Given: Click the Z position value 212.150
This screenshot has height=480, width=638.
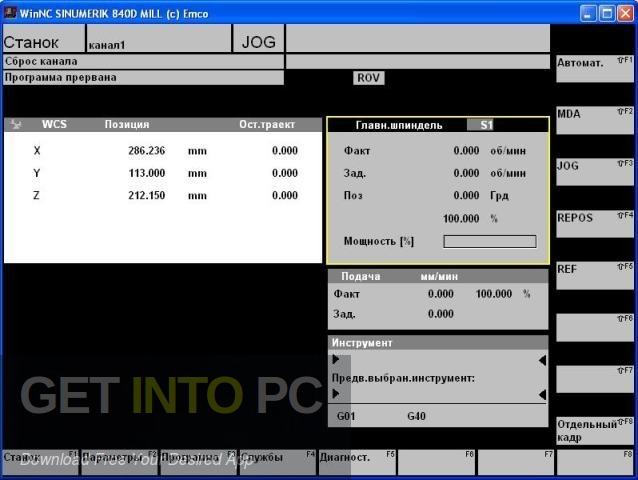Looking at the screenshot, I should click(x=146, y=195).
